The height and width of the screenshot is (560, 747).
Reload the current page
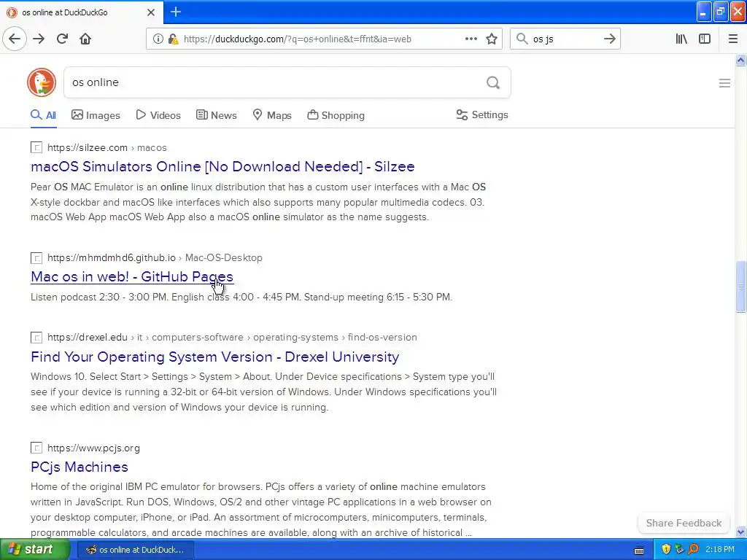pos(62,39)
